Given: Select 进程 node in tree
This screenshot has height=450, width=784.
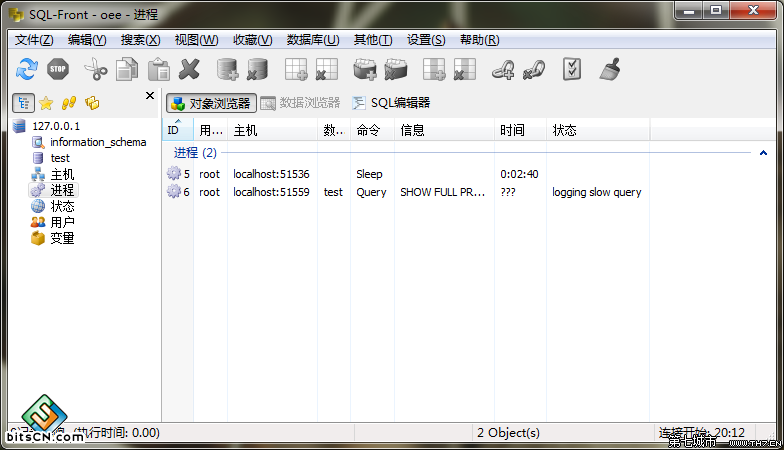Looking at the screenshot, I should (x=62, y=190).
